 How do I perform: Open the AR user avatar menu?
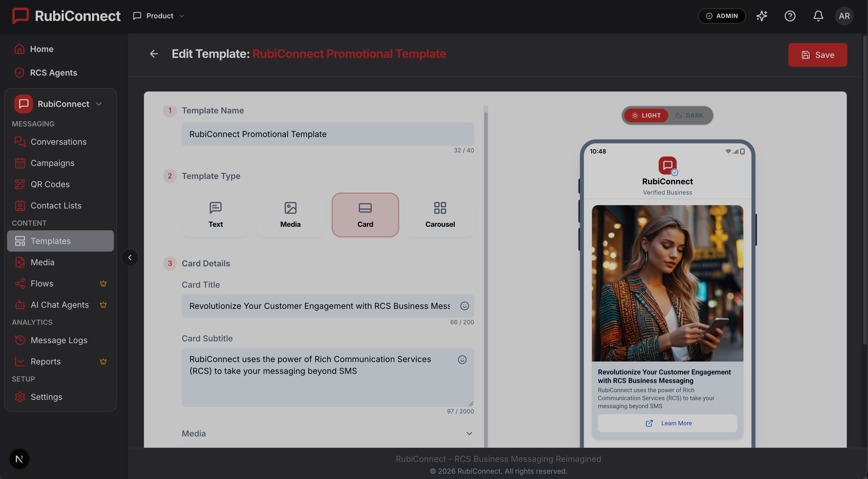tap(844, 16)
